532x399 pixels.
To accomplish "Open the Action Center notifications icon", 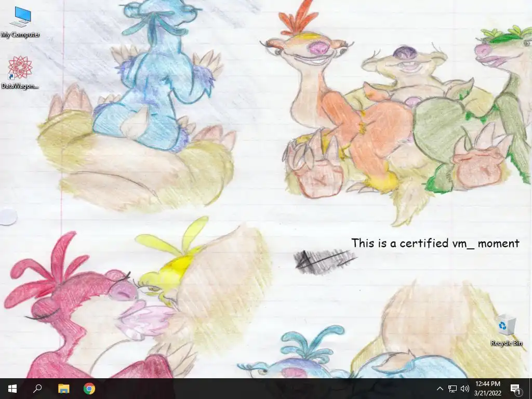I will [515, 389].
